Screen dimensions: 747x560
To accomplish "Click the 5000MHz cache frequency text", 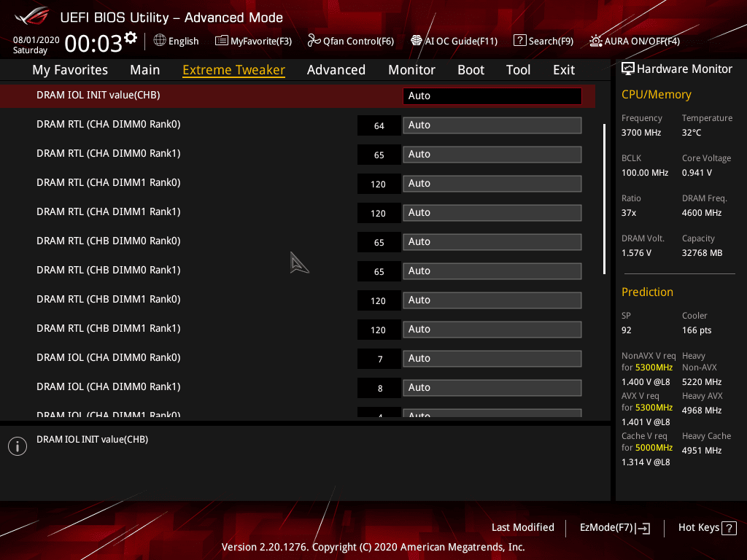I will coord(654,448).
